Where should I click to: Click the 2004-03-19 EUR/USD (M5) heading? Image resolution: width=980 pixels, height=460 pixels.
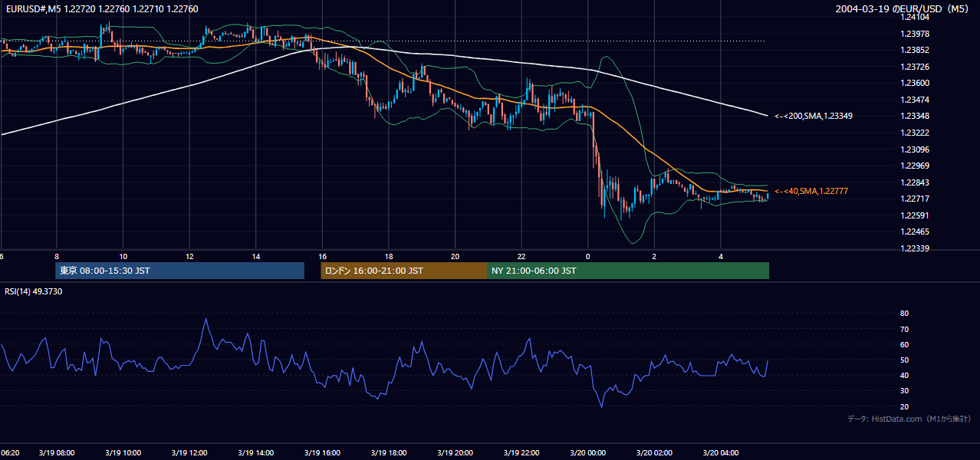click(x=903, y=9)
